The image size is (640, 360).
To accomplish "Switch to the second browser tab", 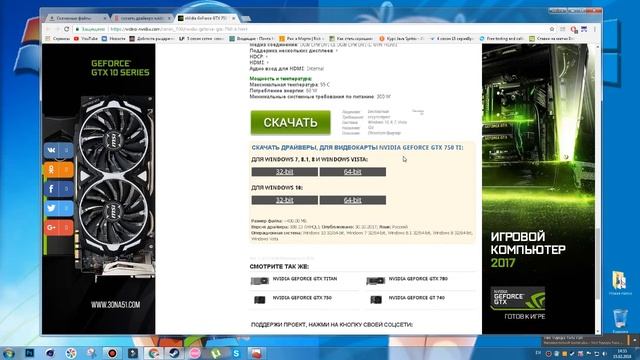I will click(x=141, y=18).
